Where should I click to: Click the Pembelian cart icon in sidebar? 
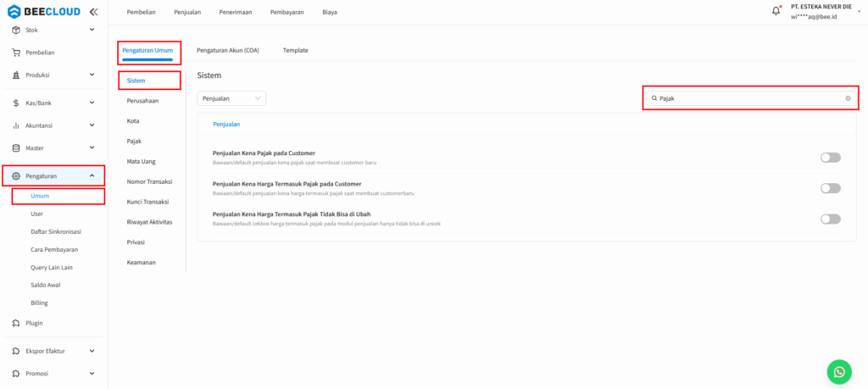point(17,53)
